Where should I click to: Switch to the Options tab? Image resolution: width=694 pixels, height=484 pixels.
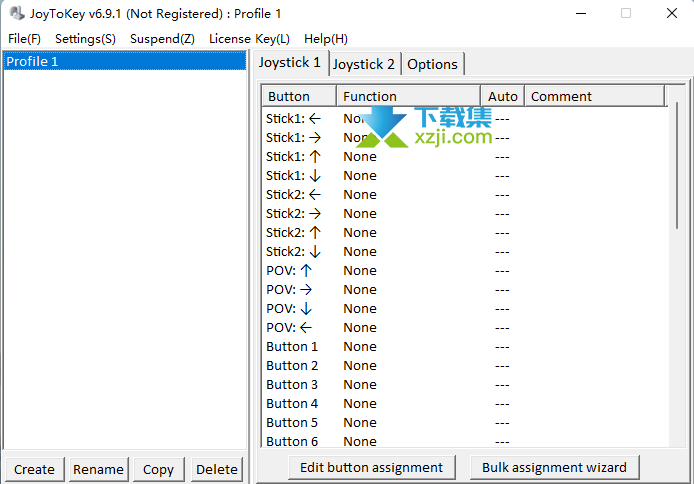(432, 64)
